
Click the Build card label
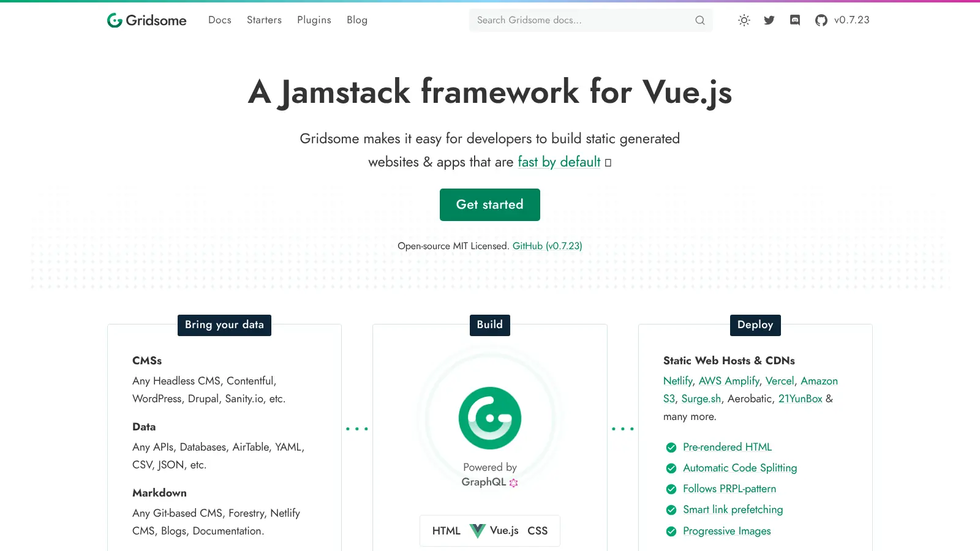pyautogui.click(x=490, y=325)
